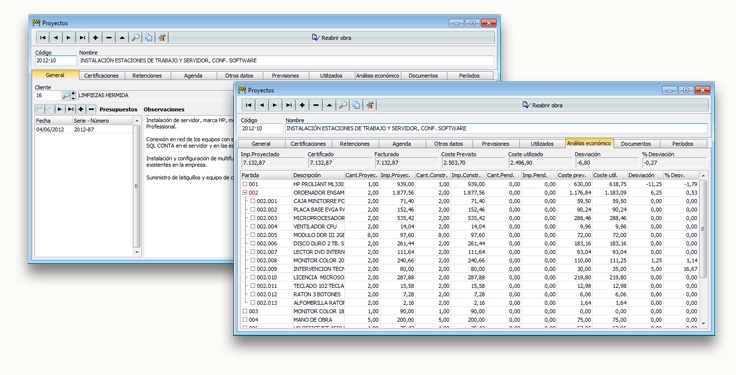Open Utilizados tab in front window
This screenshot has width=736, height=375.
542,144
